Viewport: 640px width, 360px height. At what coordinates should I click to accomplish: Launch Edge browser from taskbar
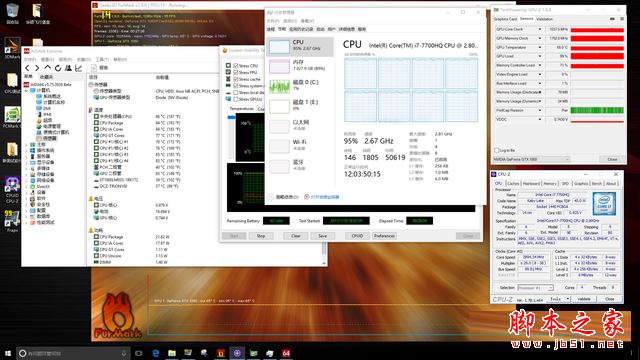tap(156, 353)
